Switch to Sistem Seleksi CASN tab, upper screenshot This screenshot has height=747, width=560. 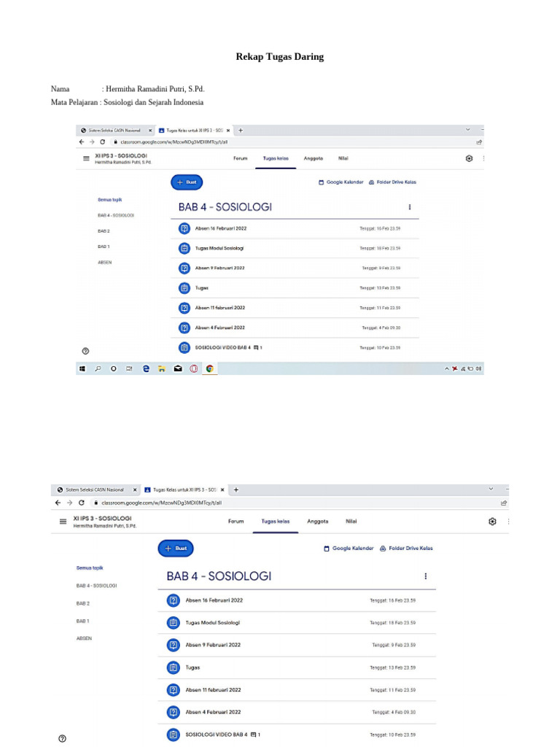point(114,130)
